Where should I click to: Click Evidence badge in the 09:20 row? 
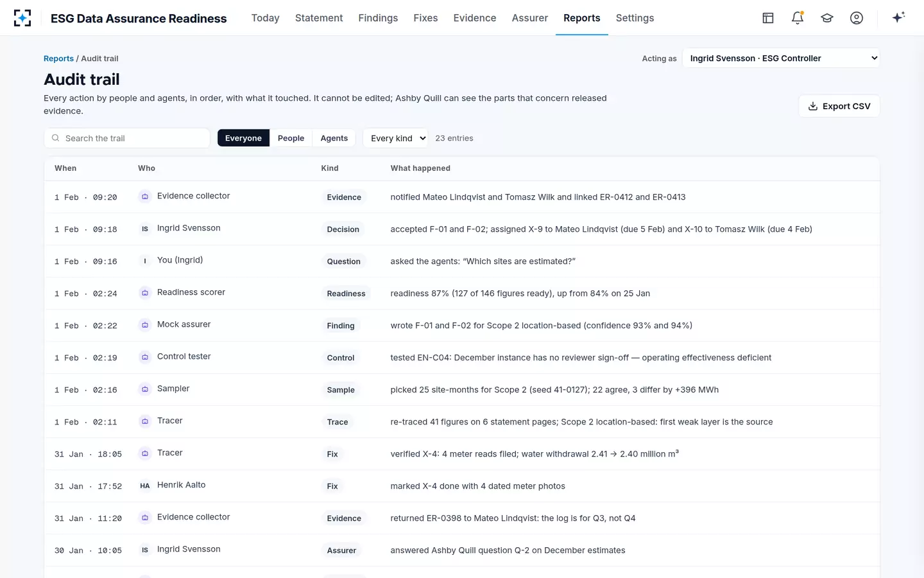344,197
